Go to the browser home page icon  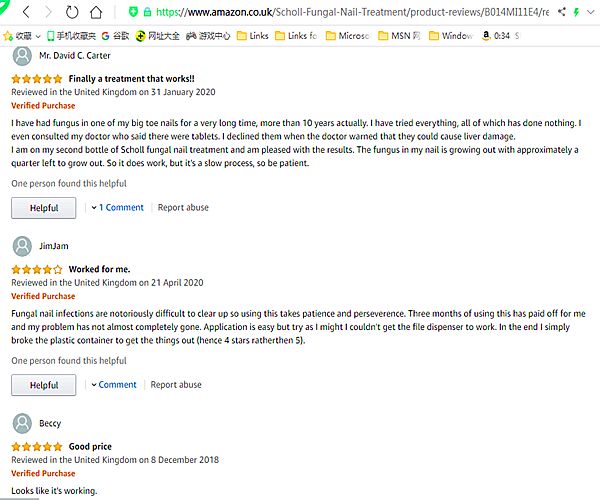point(96,12)
